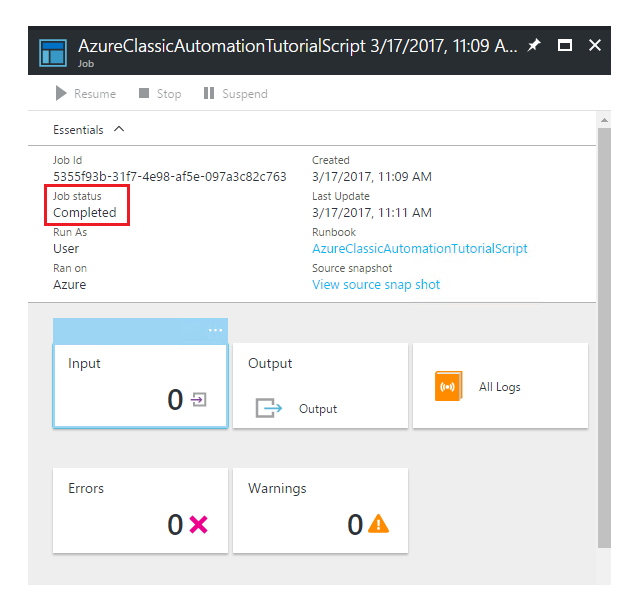The image size is (621, 596).
Task: Select the Job Id value 5355f93b-31f7-4e98-af5e-097a3c82c763
Action: point(170,177)
